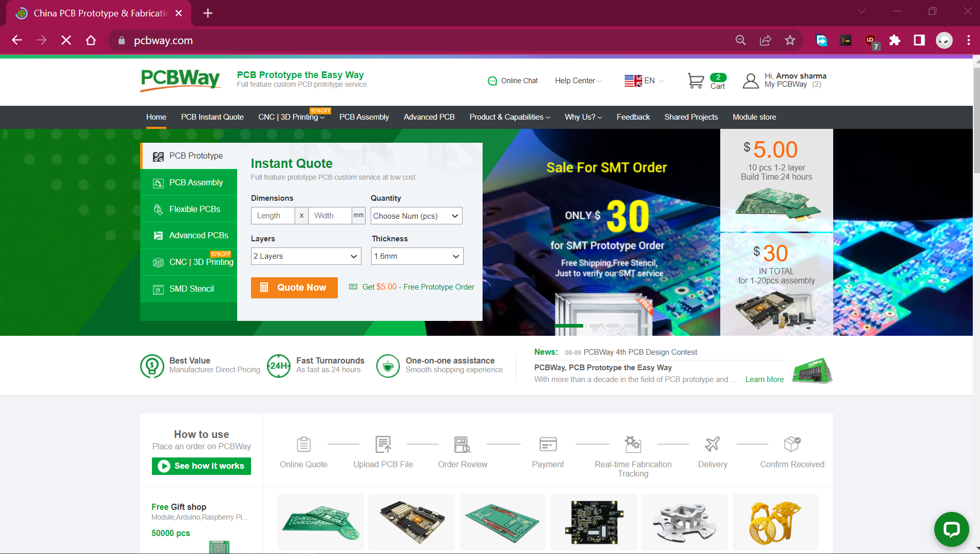
Task: Open Module store nav item
Action: pos(754,117)
